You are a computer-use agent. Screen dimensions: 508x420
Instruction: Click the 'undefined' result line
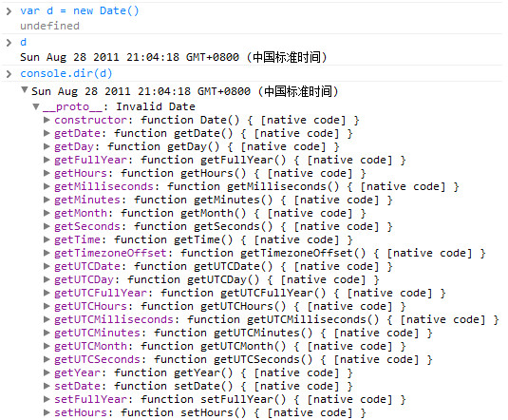coord(49,26)
